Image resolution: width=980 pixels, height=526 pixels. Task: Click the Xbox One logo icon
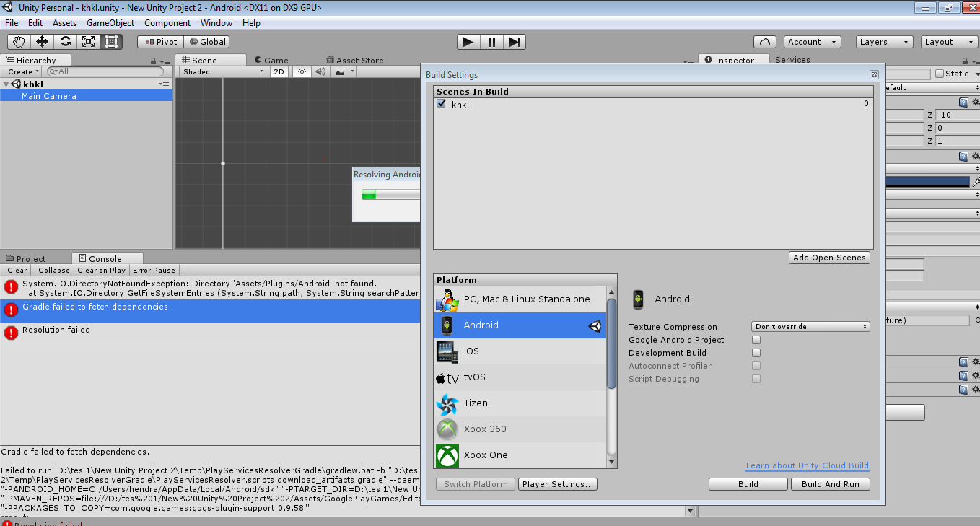447,455
